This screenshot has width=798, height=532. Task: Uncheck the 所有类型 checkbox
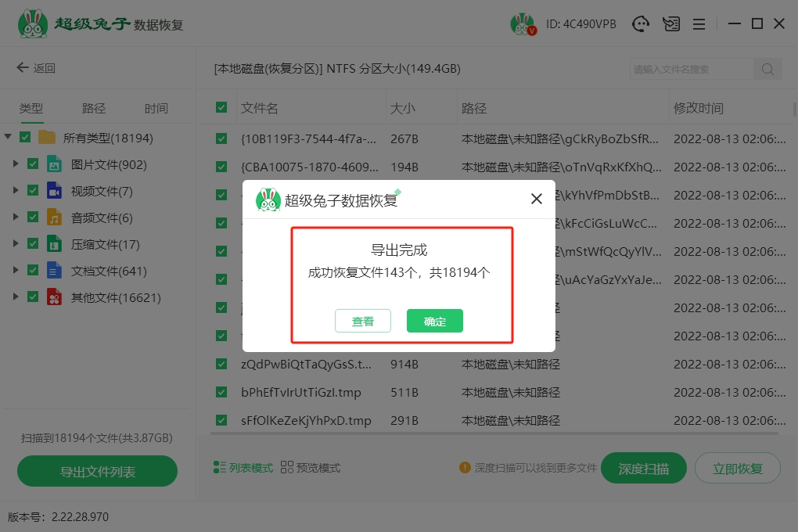[25, 138]
